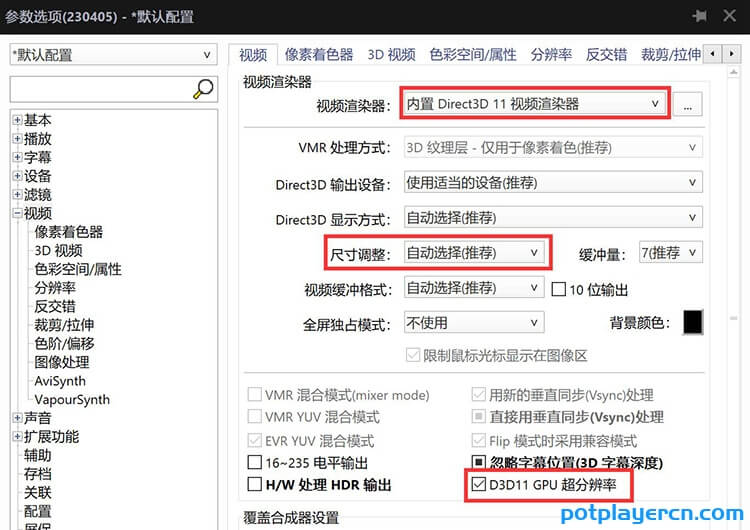This screenshot has width=750, height=530.
Task: Switch to the 像素着色器 tab
Action: point(318,55)
